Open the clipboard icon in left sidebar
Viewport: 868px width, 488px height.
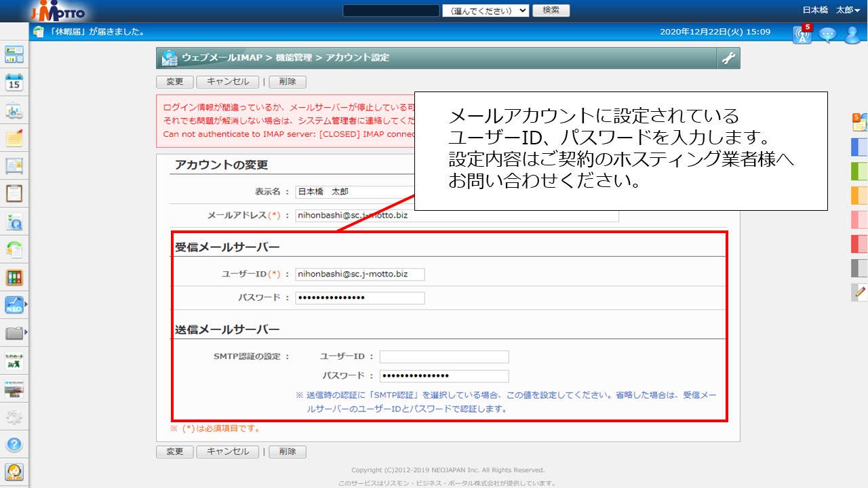(14, 193)
